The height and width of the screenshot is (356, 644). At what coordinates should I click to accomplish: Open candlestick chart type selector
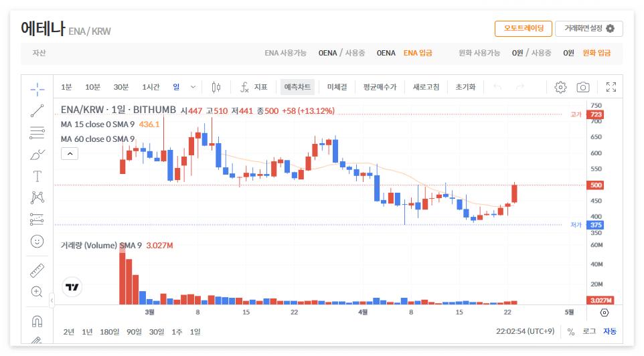[x=216, y=87]
